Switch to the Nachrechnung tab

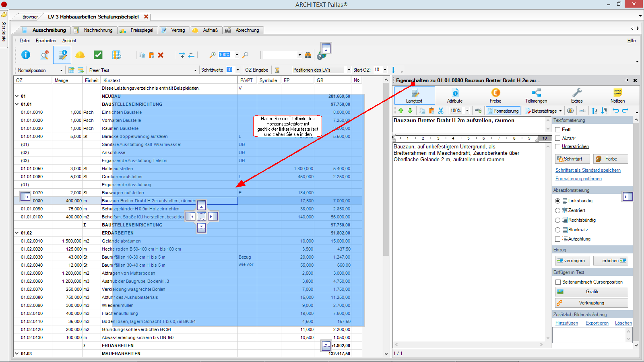94,30
